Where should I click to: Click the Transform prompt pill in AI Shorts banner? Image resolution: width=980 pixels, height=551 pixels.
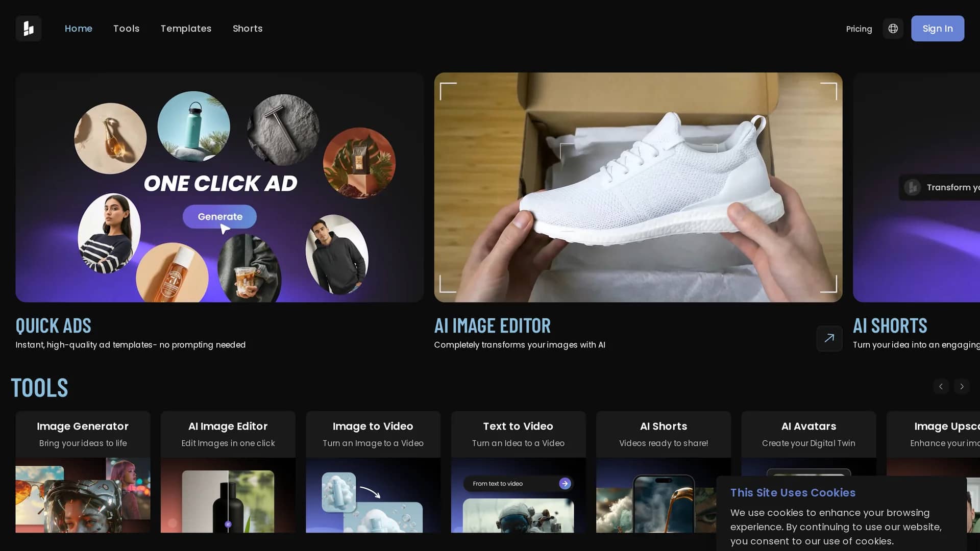(x=939, y=187)
